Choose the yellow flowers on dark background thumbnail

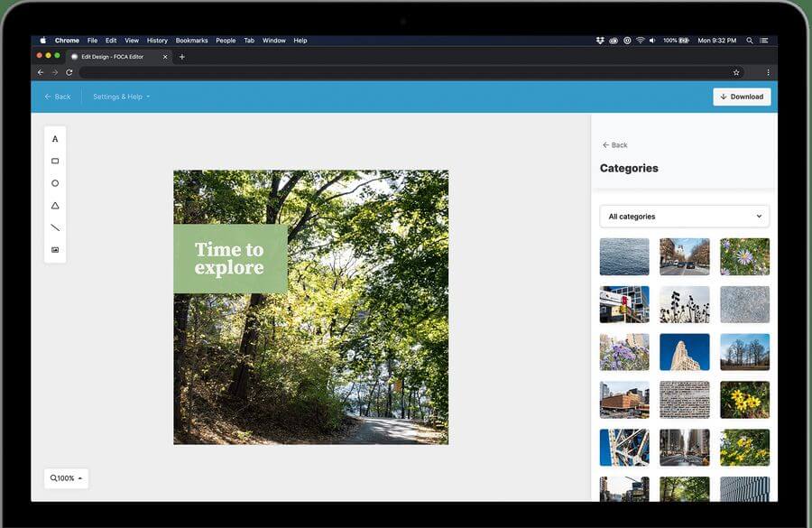pyautogui.click(x=744, y=400)
